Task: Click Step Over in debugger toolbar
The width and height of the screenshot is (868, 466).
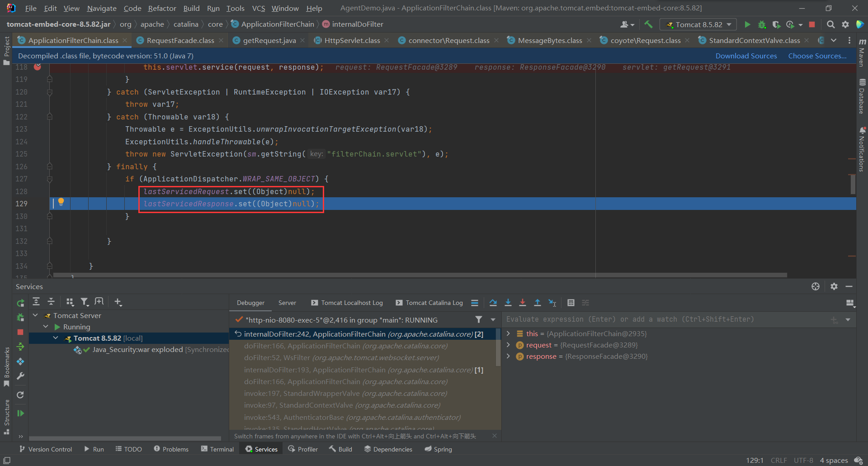Action: [493, 303]
